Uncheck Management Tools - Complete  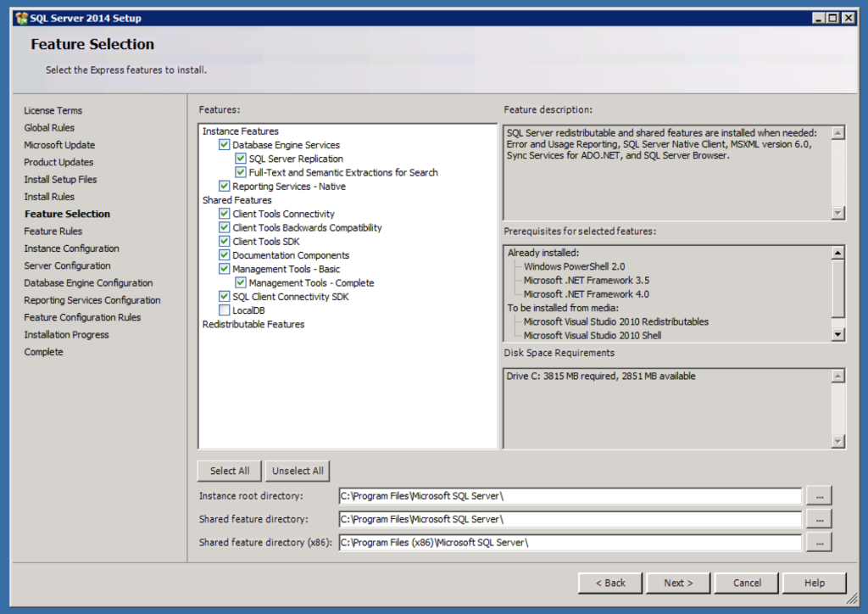241,282
